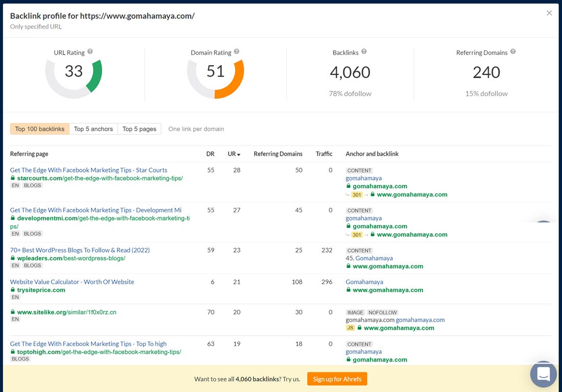Click referring domains value 108 for trysiteprice

[297, 282]
